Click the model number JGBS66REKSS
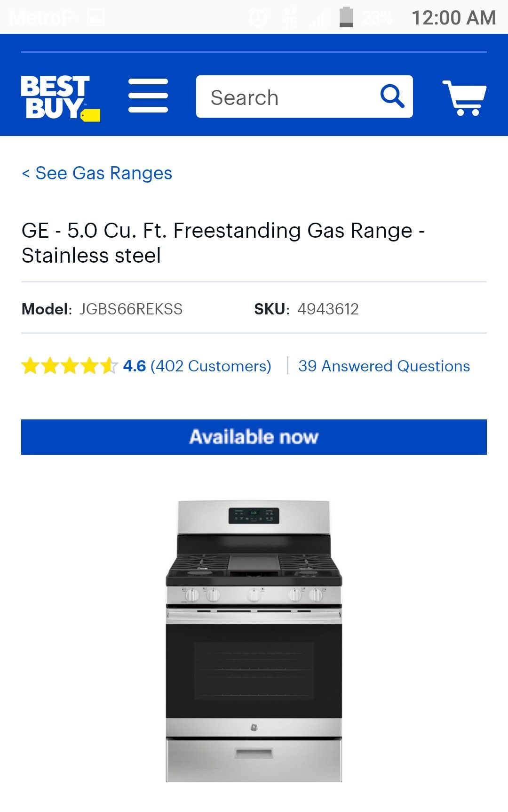This screenshot has height=812, width=508. [131, 309]
